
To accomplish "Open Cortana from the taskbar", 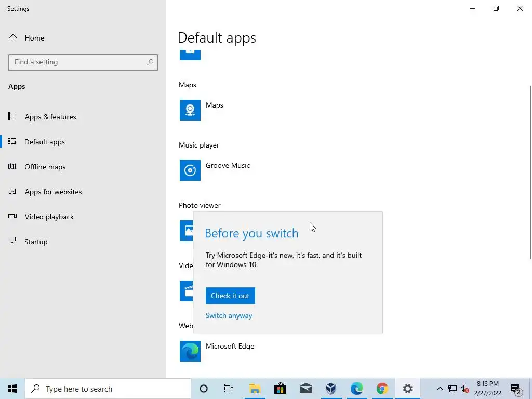I will pyautogui.click(x=204, y=389).
